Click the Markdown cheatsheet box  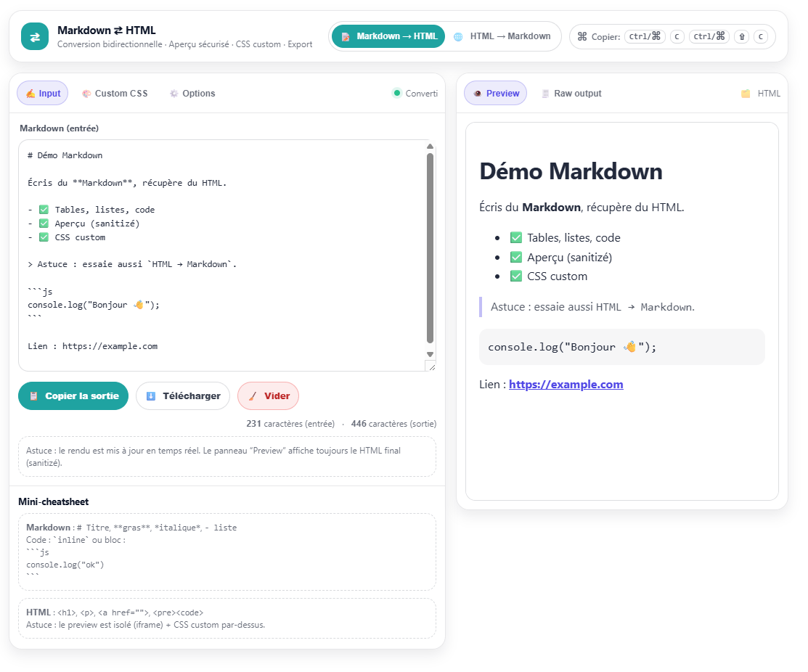[x=227, y=552]
